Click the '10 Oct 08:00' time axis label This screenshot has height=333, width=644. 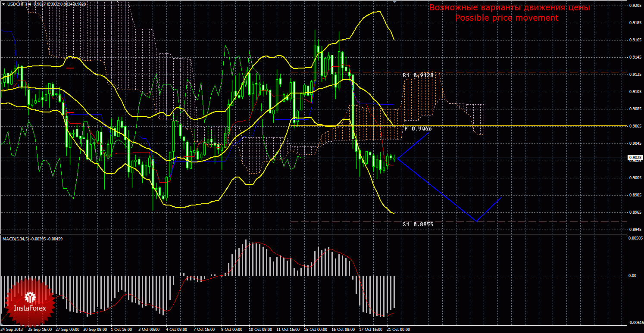pyautogui.click(x=261, y=330)
